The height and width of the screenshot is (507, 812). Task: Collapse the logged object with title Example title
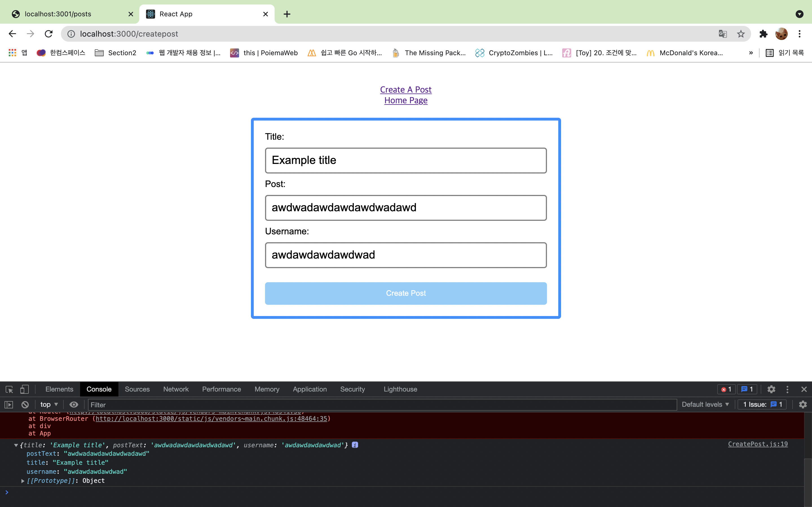(16, 445)
